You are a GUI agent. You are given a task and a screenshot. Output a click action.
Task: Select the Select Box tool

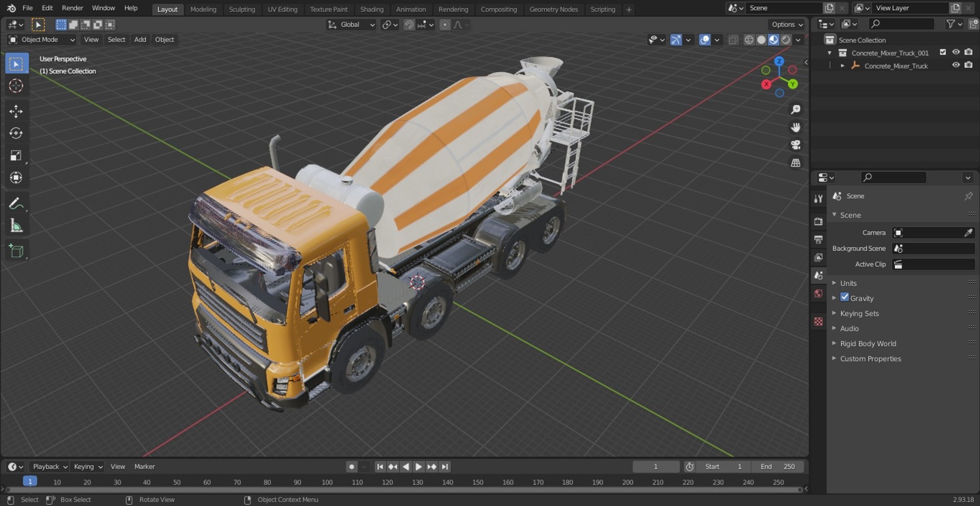pyautogui.click(x=16, y=64)
